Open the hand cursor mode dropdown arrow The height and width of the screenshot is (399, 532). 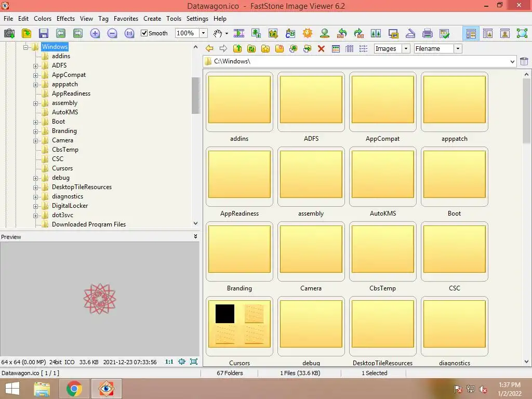(227, 33)
